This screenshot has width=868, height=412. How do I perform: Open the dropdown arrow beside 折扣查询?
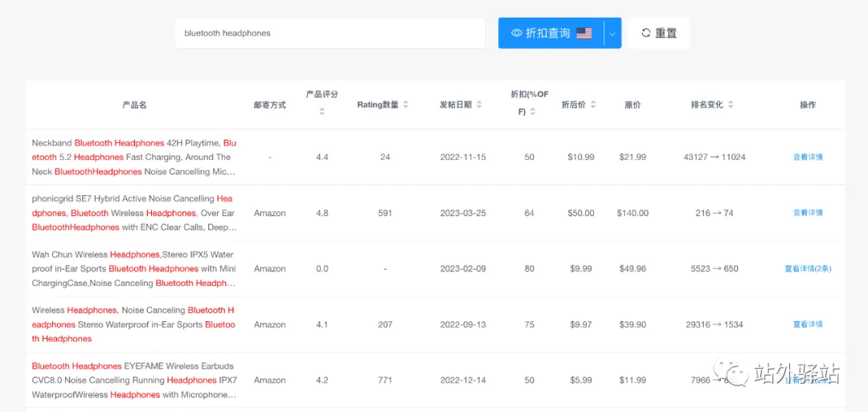[612, 33]
